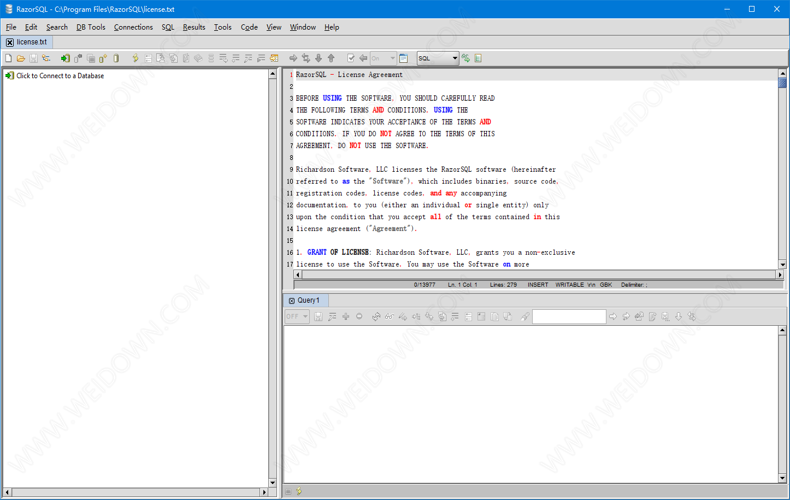Click the Open File folder icon

point(21,58)
